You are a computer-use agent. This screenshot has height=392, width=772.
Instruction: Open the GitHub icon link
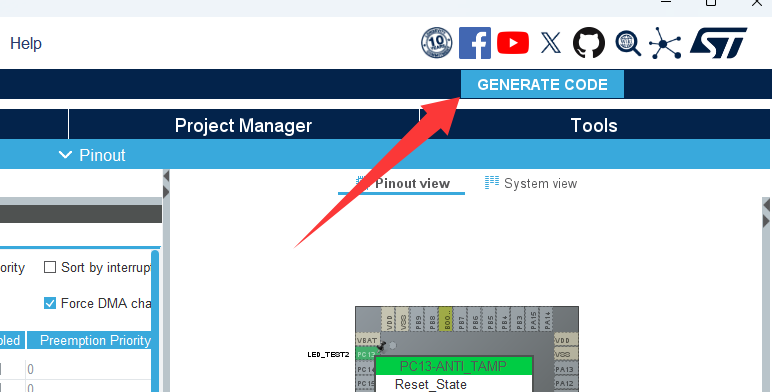[x=589, y=43]
